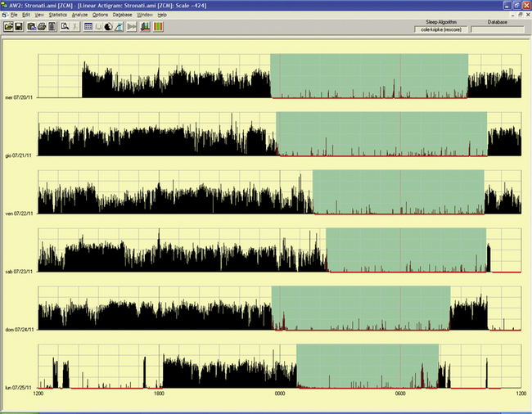Click the magnifier zoom icon
Screen dimensions: 532x414
[64, 27]
